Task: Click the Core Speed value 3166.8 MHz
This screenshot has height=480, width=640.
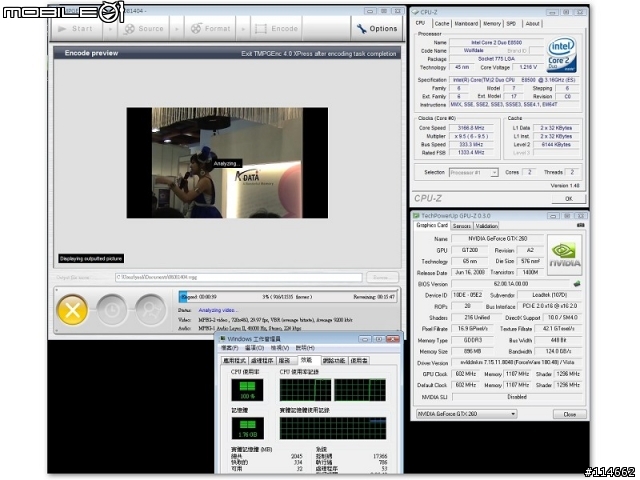Action: coord(471,128)
